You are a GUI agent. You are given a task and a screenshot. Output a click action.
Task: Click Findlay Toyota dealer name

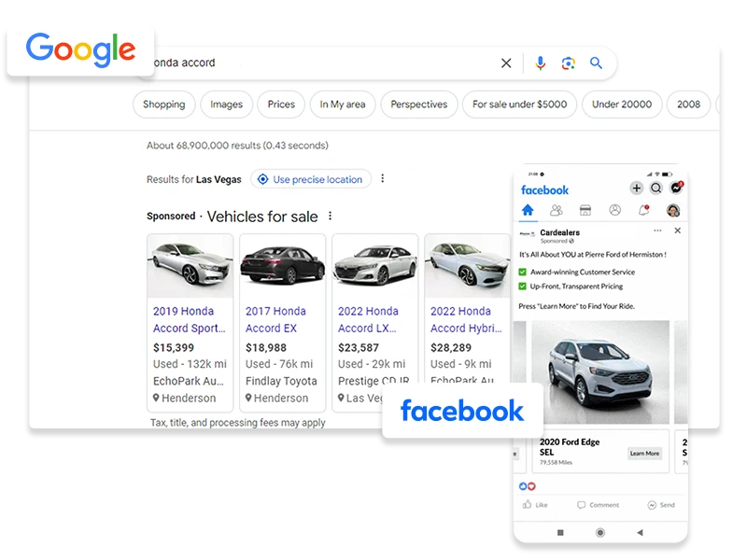click(281, 381)
